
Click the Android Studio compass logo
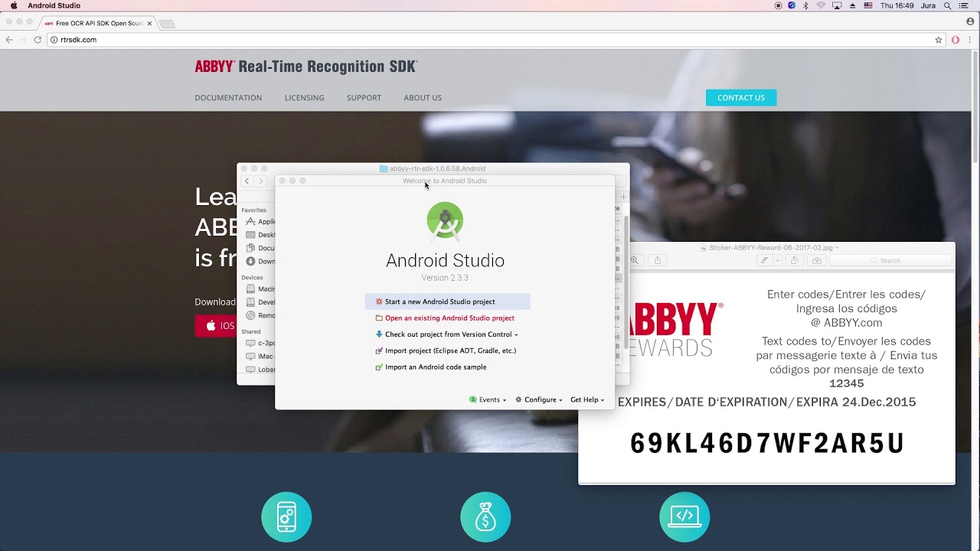[445, 220]
